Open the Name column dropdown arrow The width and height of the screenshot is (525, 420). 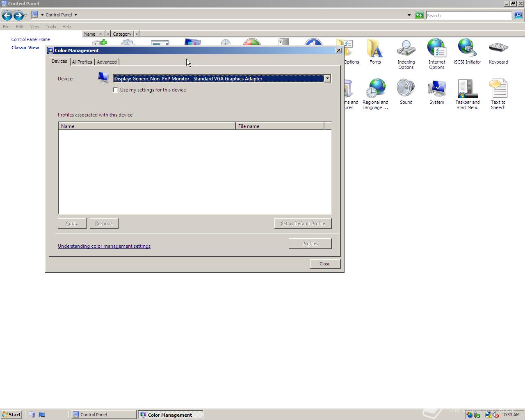tap(108, 34)
